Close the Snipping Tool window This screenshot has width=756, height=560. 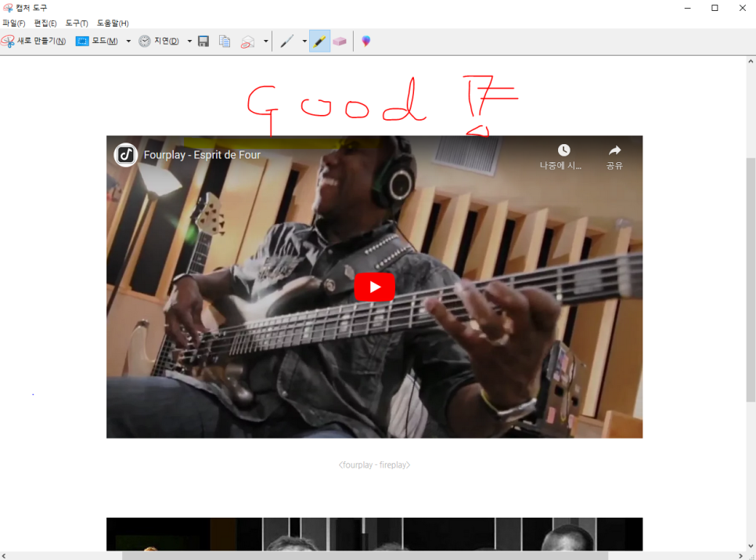point(743,8)
